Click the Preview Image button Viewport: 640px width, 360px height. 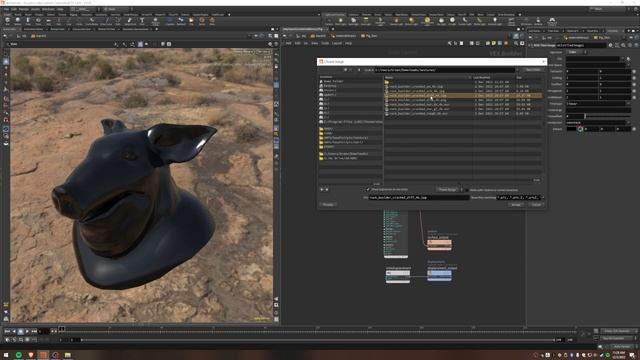[x=447, y=190]
